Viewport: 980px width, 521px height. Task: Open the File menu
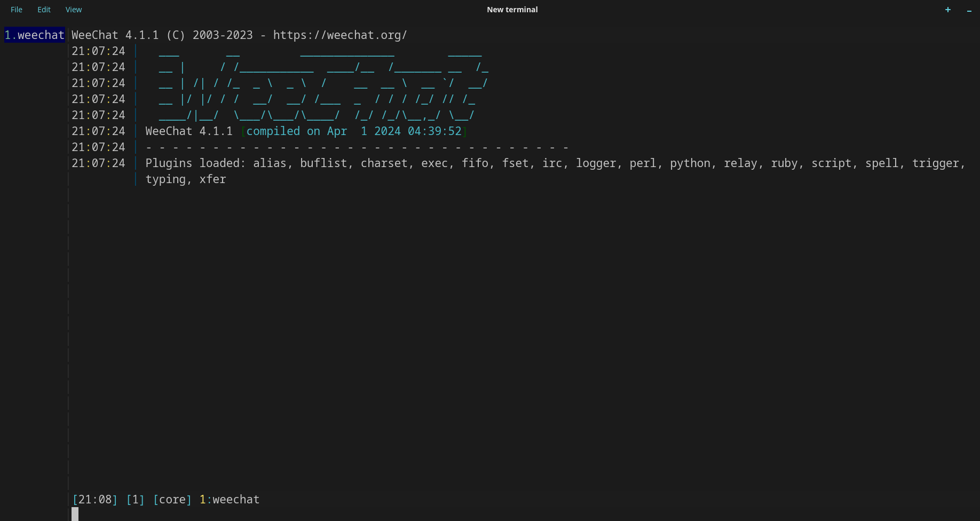pos(16,9)
